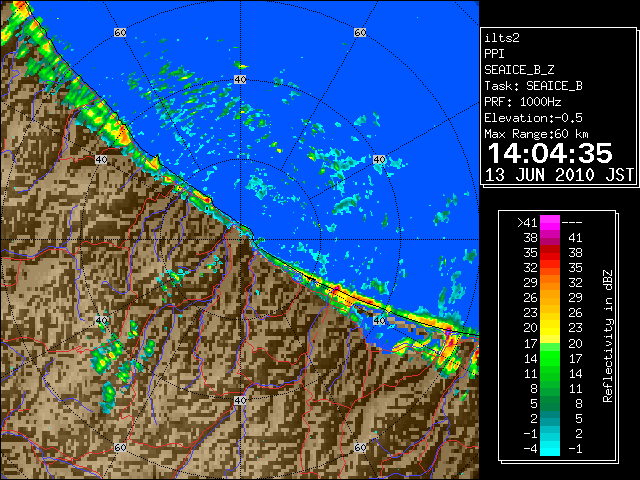The width and height of the screenshot is (640, 480).
Task: Select the 'ilts2' radar name text
Action: tap(502, 38)
